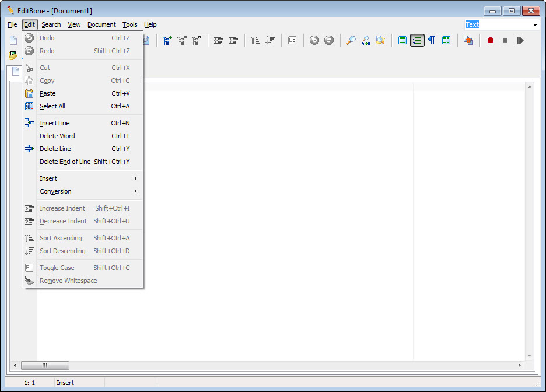Click the close directory tree icon with X
This screenshot has height=392, width=546.
(x=182, y=40)
